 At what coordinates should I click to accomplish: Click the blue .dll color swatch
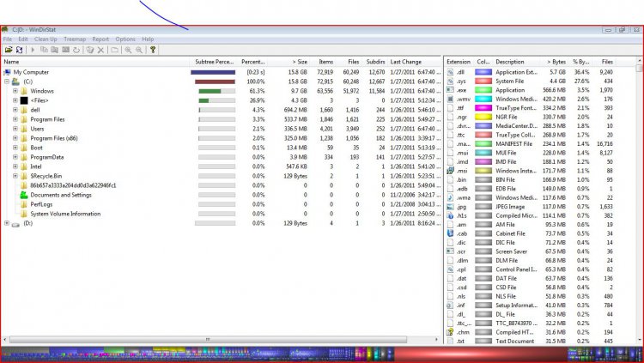(x=483, y=72)
